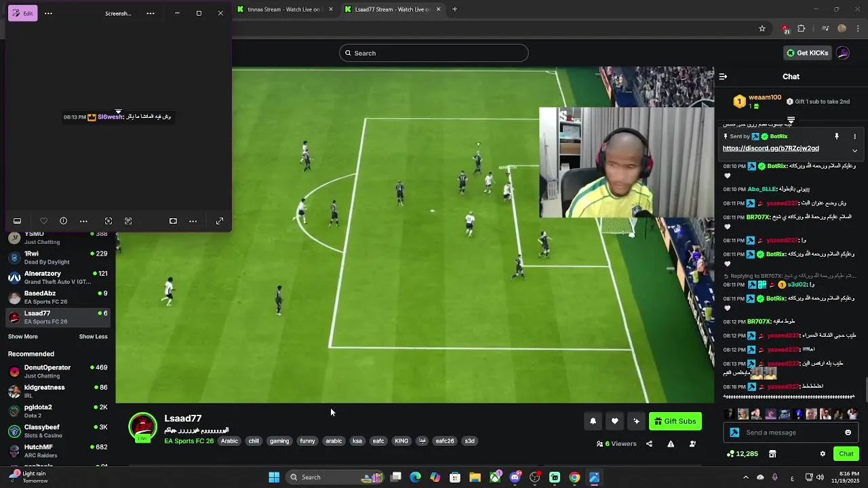Open options menu beside Screensh... title
The width and height of the screenshot is (868, 488).
click(x=151, y=13)
